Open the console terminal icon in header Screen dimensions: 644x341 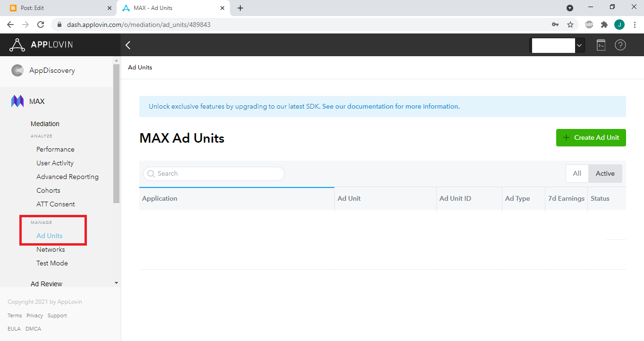click(x=601, y=45)
